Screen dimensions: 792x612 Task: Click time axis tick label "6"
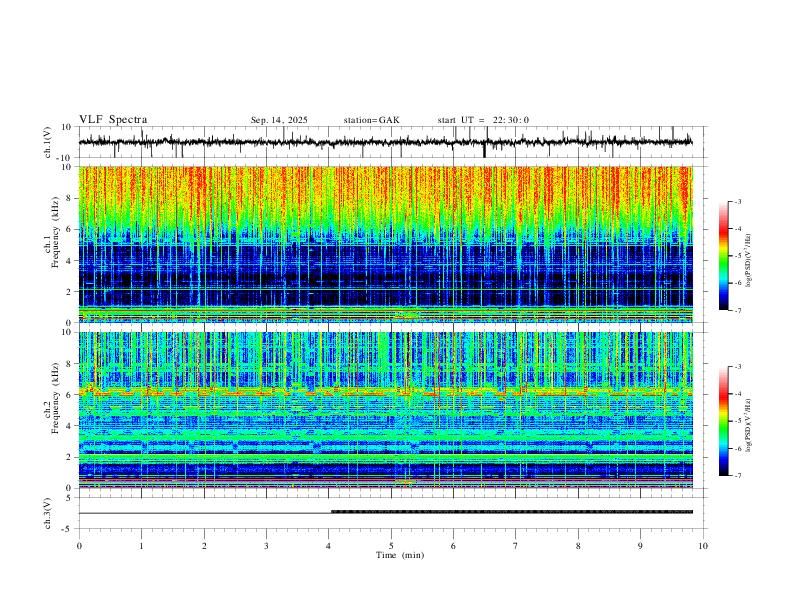(454, 546)
